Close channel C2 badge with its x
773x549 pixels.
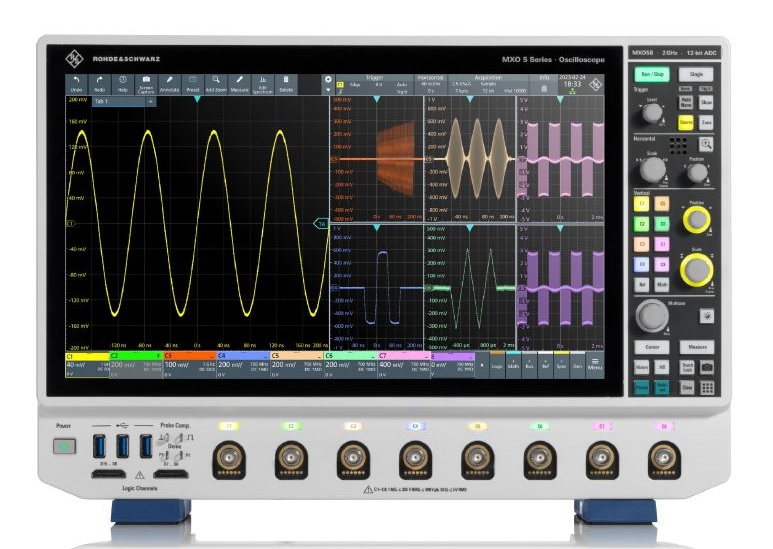(x=159, y=355)
